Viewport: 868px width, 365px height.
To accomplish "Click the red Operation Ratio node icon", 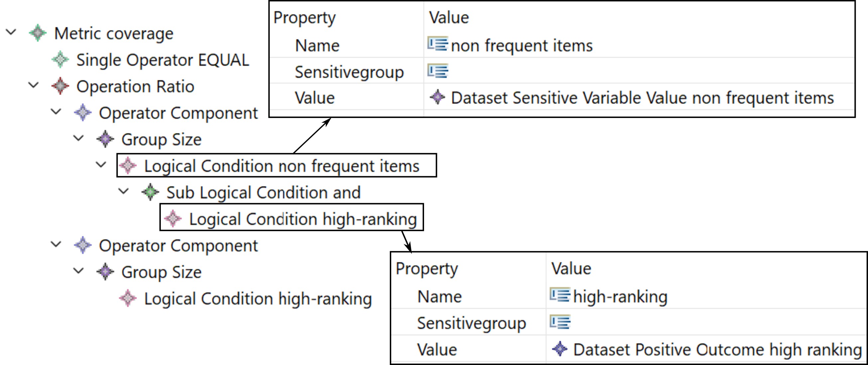I will pos(60,86).
